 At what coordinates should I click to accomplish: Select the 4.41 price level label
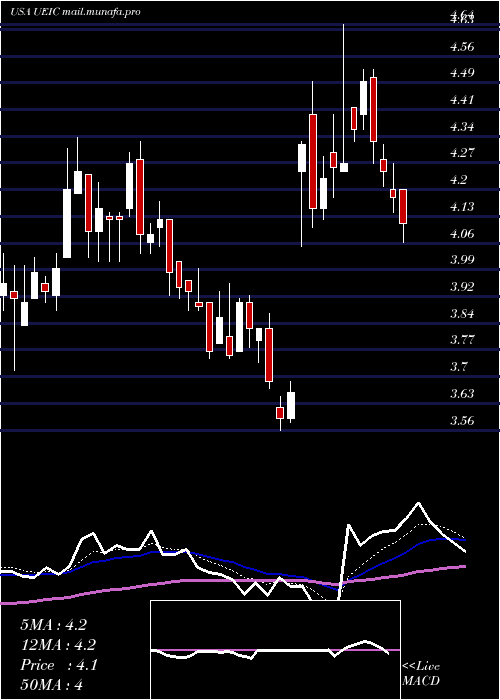pos(463,100)
